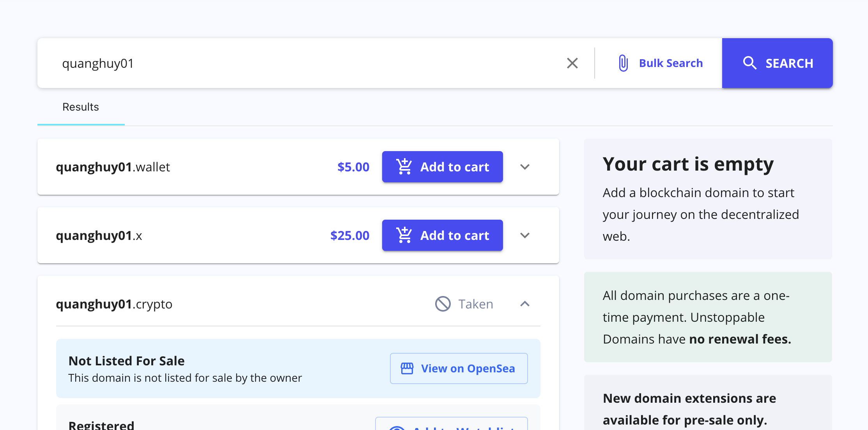Click the 'no renewal fees.' text

[740, 339]
